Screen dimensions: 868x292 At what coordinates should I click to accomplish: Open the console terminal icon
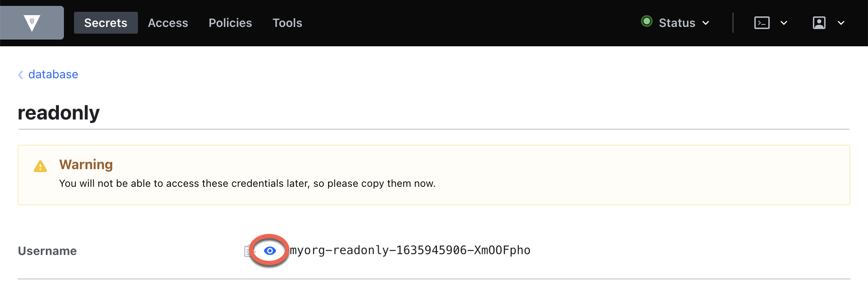click(x=762, y=23)
